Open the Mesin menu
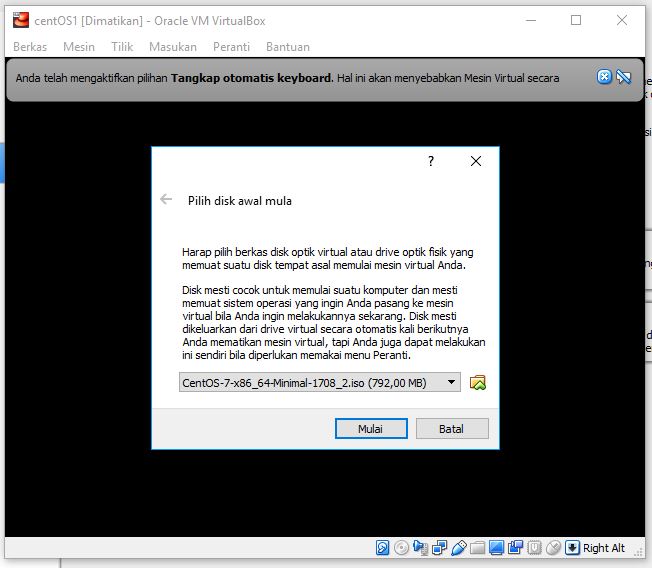 click(x=79, y=47)
